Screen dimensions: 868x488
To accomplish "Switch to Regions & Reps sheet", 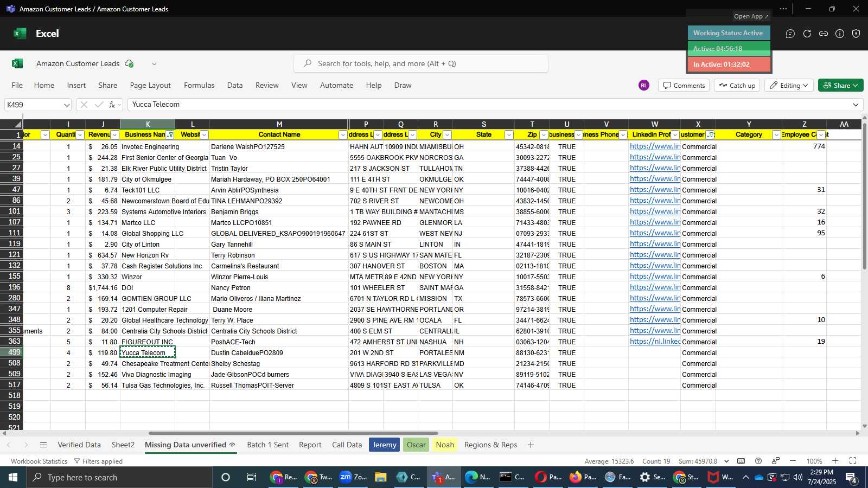I will (x=491, y=445).
